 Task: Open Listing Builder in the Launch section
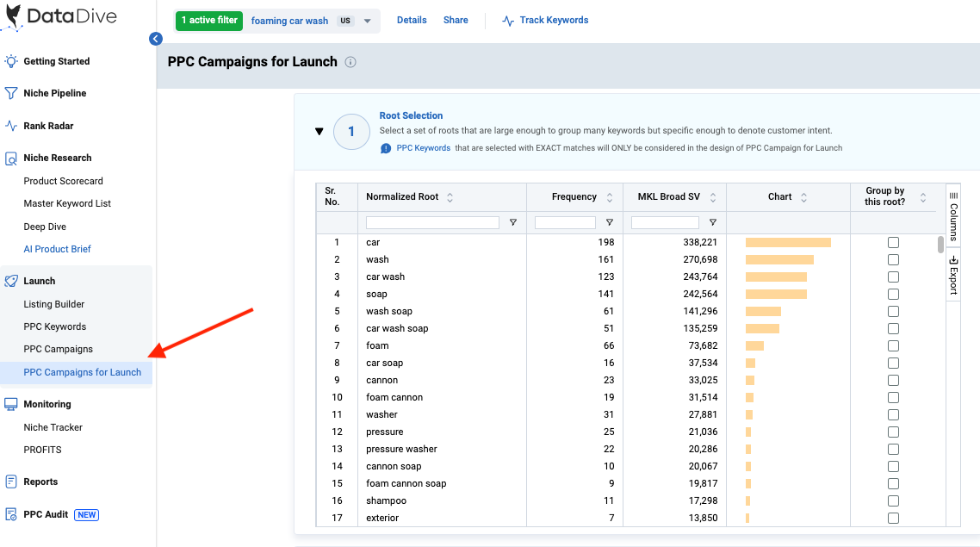pyautogui.click(x=53, y=304)
